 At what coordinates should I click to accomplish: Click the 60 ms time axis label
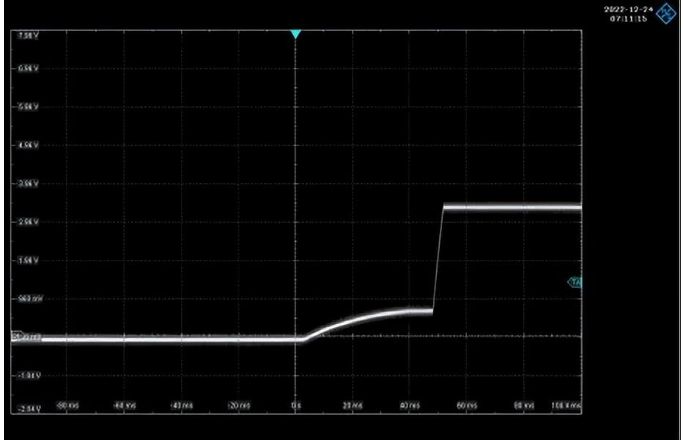[467, 406]
